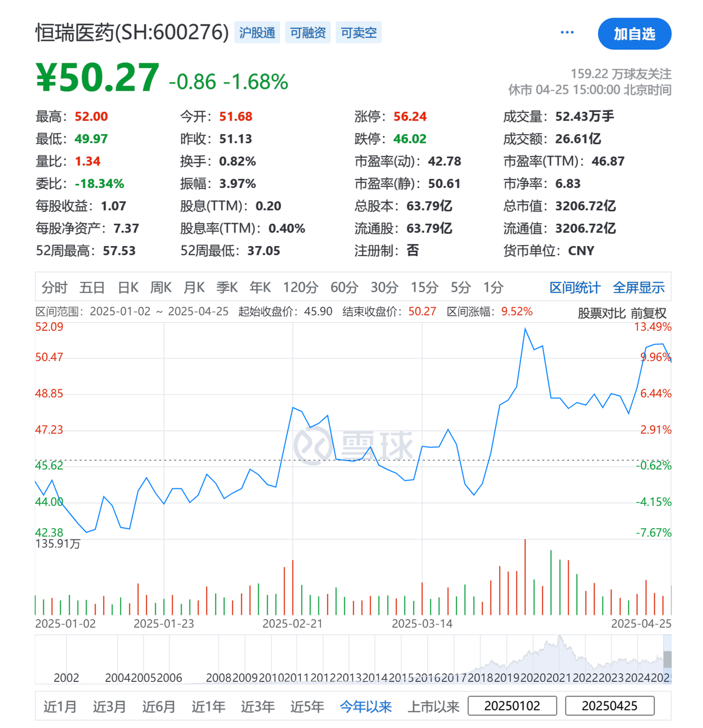Click the 最低 value 49.97

pos(91,139)
